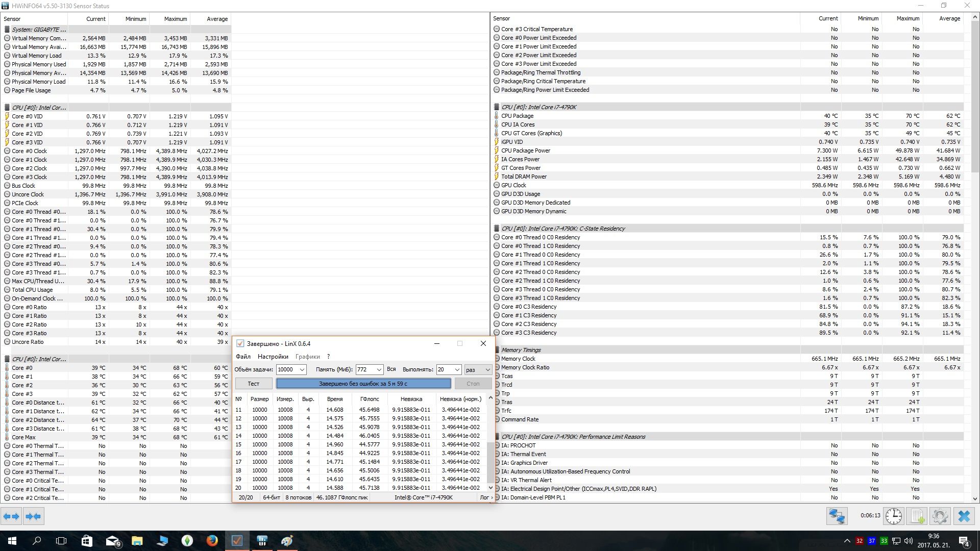
Task: Click right panel Average column header
Action: tap(944, 18)
